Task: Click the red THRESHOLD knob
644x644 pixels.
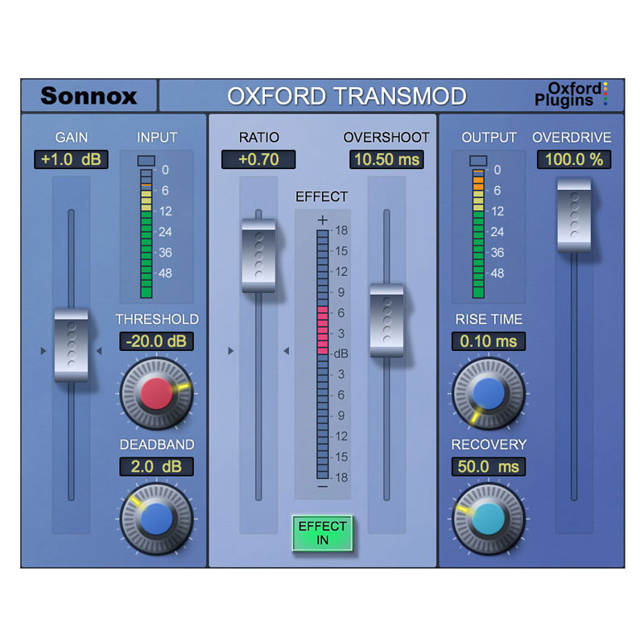Action: 156,394
